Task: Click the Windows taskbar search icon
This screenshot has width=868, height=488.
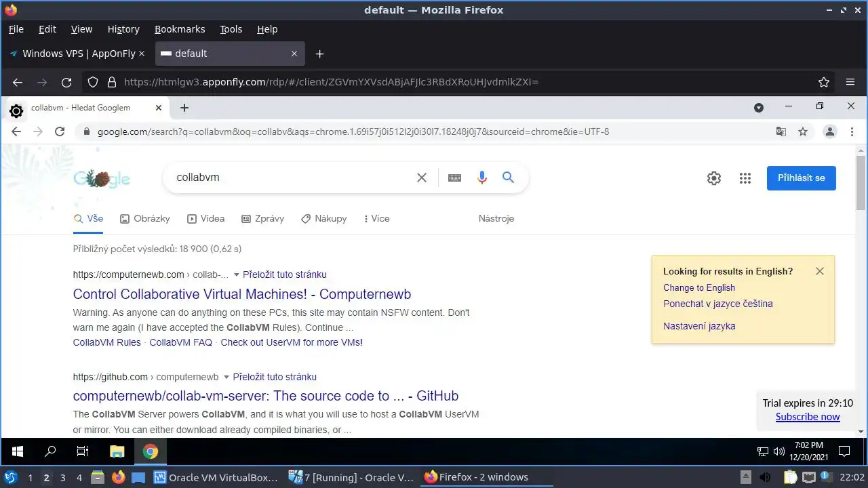Action: [50, 451]
